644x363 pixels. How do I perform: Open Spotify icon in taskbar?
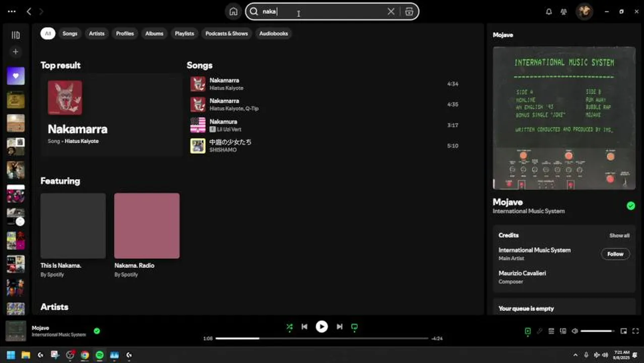[x=99, y=355]
